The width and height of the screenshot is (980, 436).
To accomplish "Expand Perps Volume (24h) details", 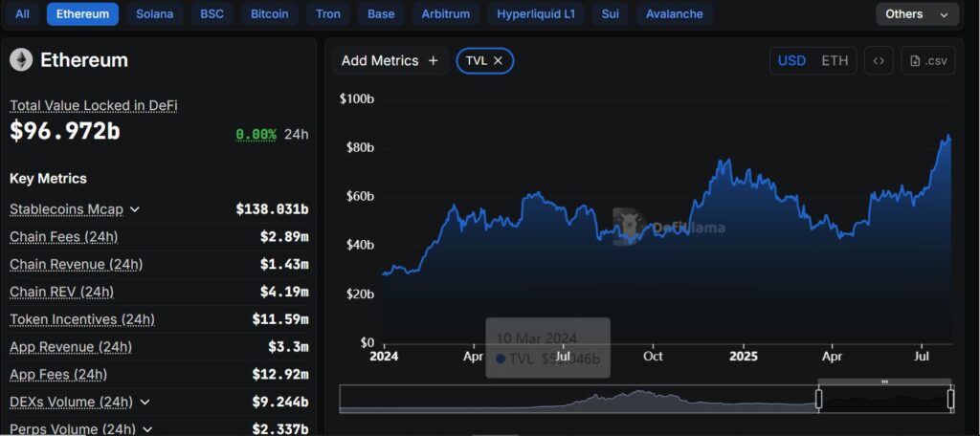I will (x=146, y=429).
